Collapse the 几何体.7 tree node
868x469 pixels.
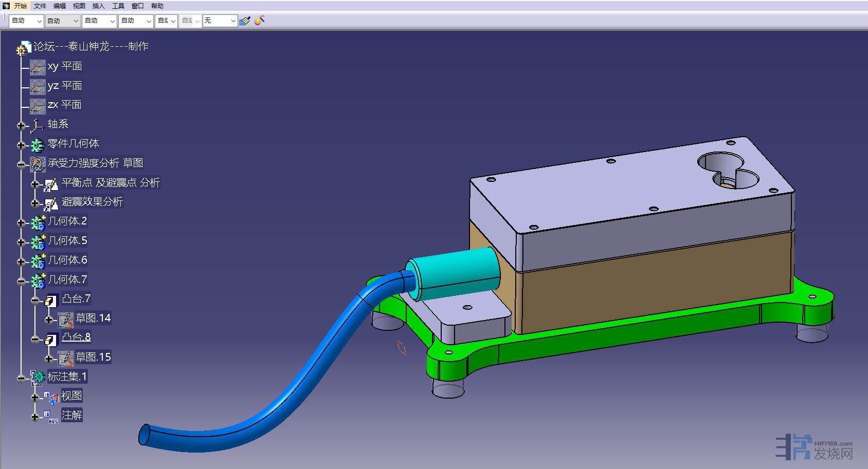[x=21, y=281]
